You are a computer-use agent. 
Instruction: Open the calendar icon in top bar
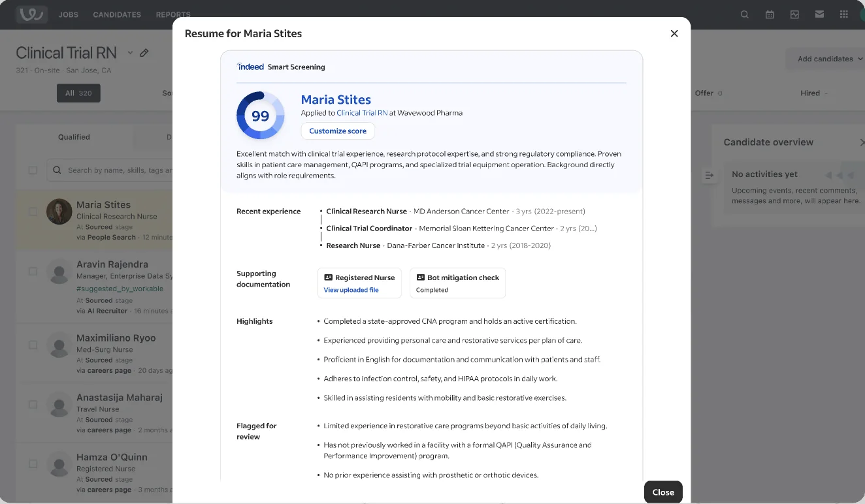click(770, 14)
